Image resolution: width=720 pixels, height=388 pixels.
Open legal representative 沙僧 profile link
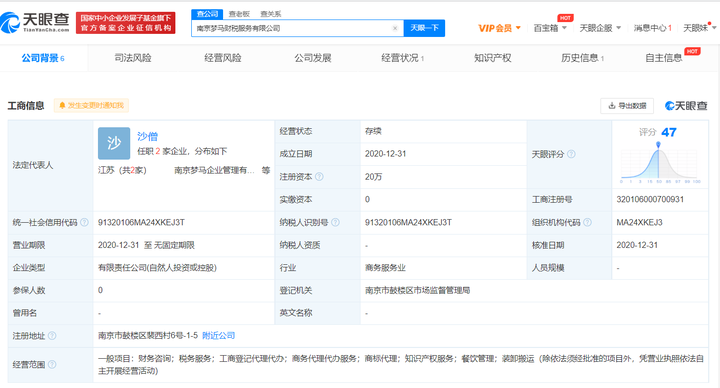[147, 136]
